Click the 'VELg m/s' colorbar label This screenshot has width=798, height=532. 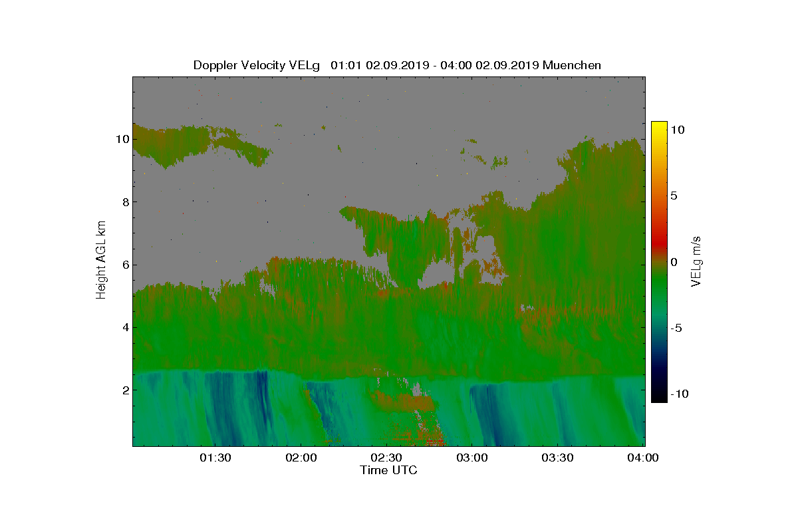695,261
